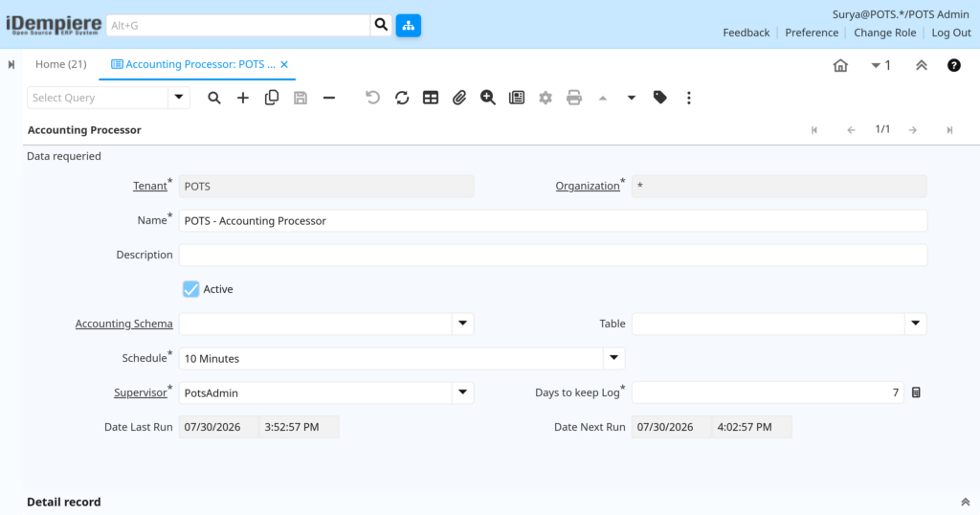Collapse the header with double chevron icon
980x515 pixels.
point(922,65)
